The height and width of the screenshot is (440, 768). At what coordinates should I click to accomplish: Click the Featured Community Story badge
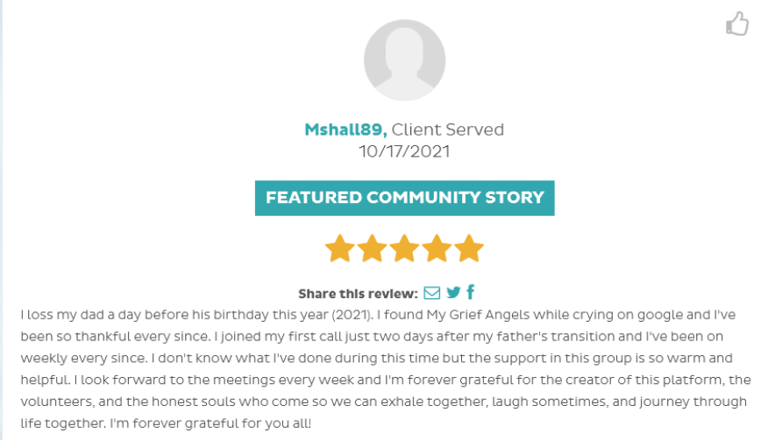pyautogui.click(x=404, y=197)
